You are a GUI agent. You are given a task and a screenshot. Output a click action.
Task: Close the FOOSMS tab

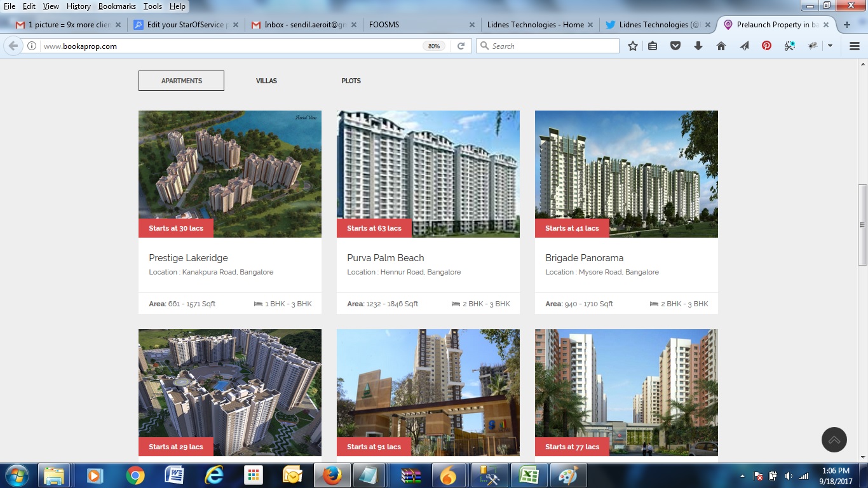(471, 25)
